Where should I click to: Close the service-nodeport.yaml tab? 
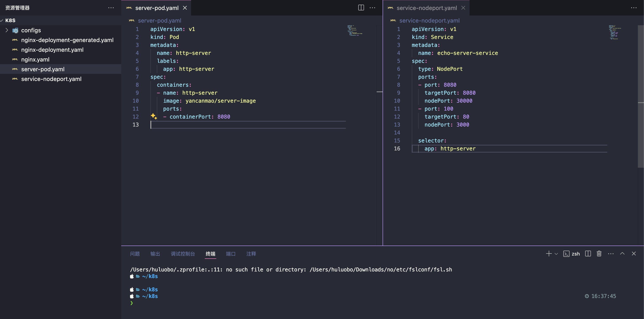(x=463, y=8)
